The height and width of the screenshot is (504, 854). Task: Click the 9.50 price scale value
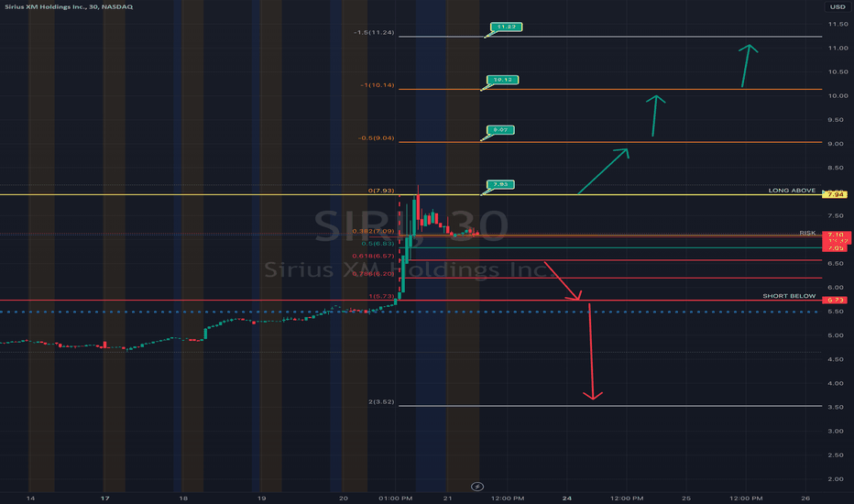[836, 120]
